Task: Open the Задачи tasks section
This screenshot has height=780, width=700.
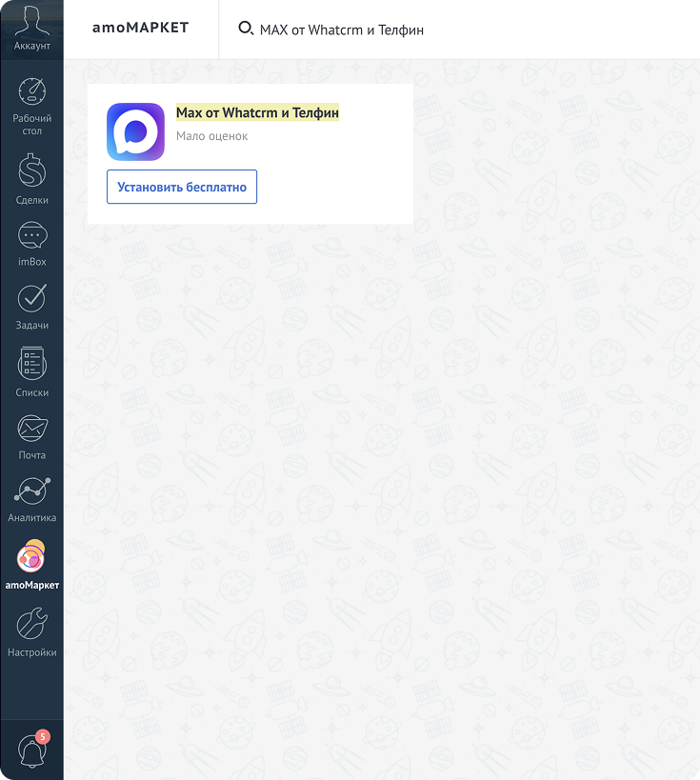Action: point(31,307)
